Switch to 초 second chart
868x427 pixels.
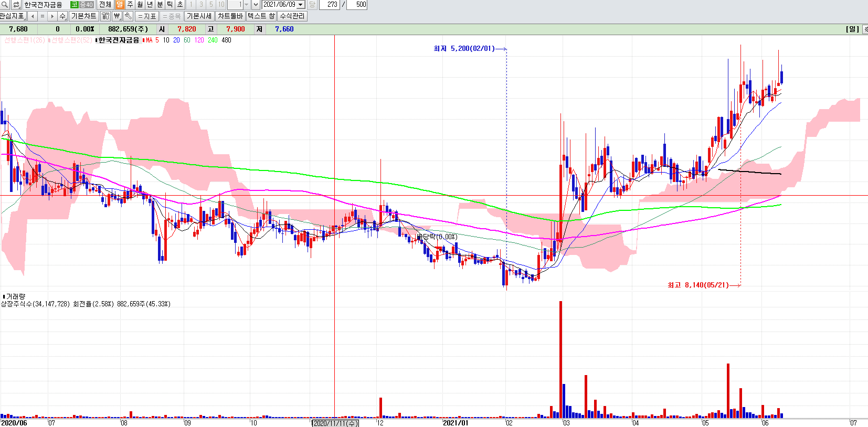[x=179, y=5]
